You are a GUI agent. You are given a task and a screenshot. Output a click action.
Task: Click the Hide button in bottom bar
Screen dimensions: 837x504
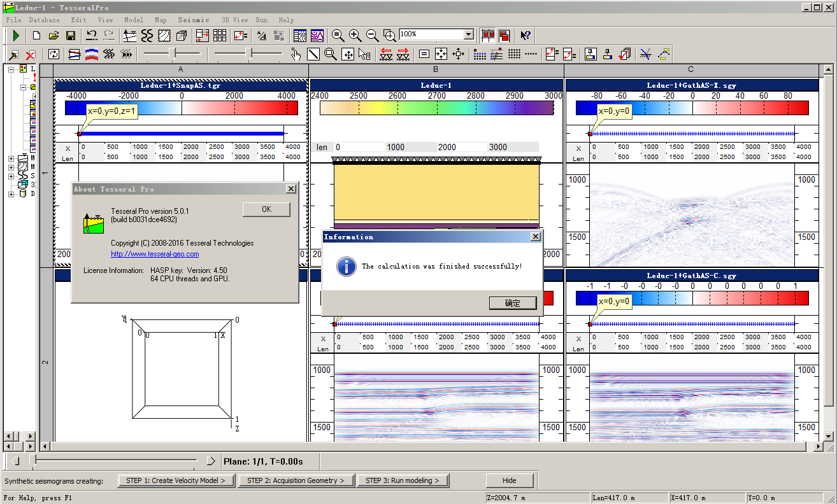pyautogui.click(x=510, y=480)
